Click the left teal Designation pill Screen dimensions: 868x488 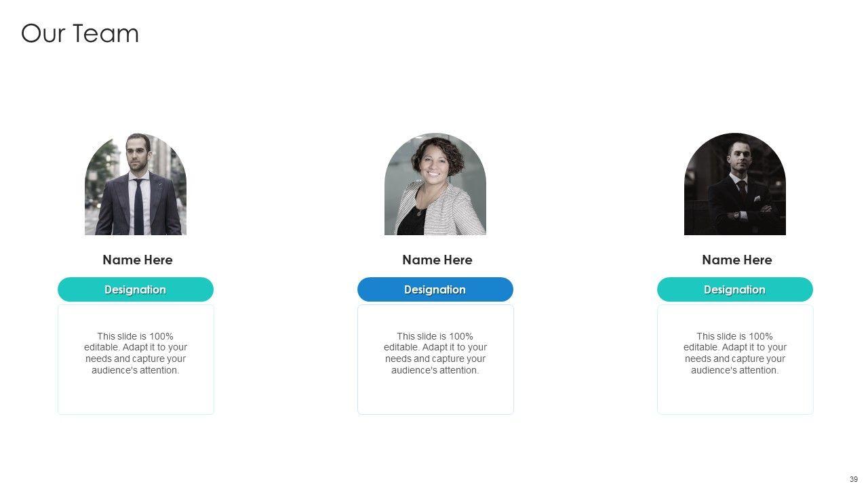(x=136, y=289)
